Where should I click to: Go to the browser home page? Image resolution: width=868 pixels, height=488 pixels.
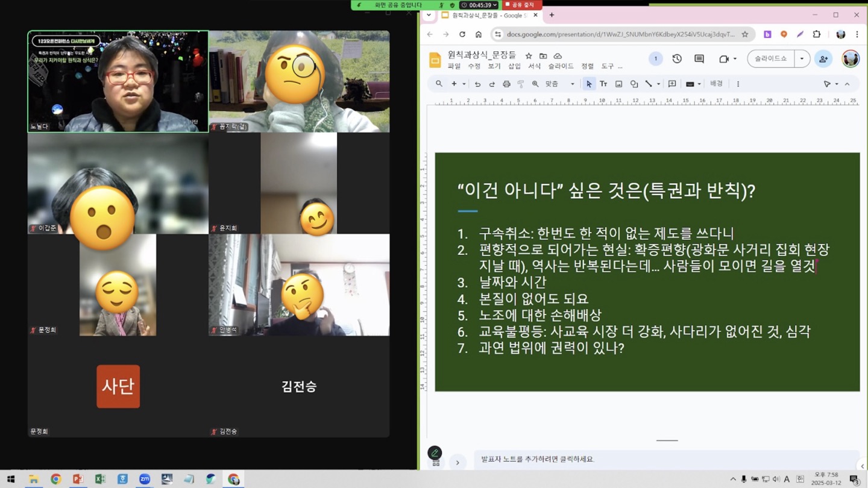click(479, 34)
